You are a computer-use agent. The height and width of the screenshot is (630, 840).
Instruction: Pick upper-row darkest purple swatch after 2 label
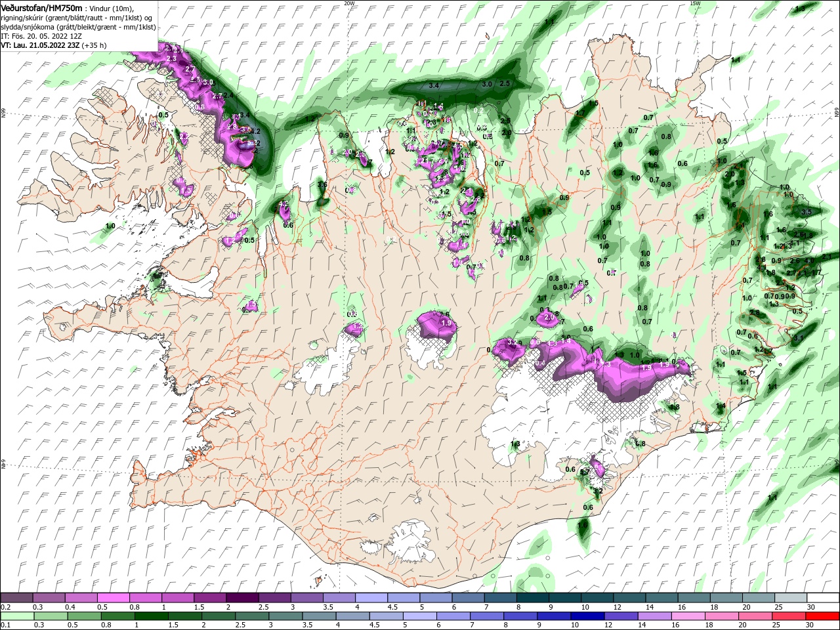pyautogui.click(x=242, y=597)
